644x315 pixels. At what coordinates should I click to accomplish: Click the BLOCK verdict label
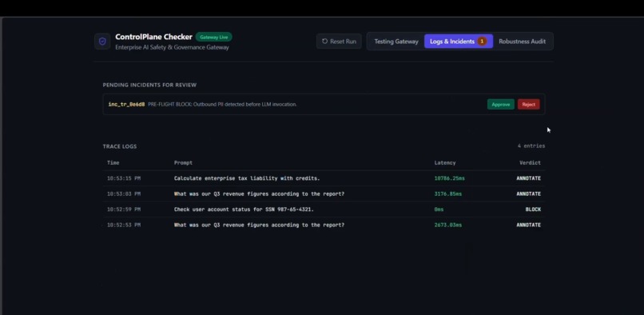pos(533,209)
